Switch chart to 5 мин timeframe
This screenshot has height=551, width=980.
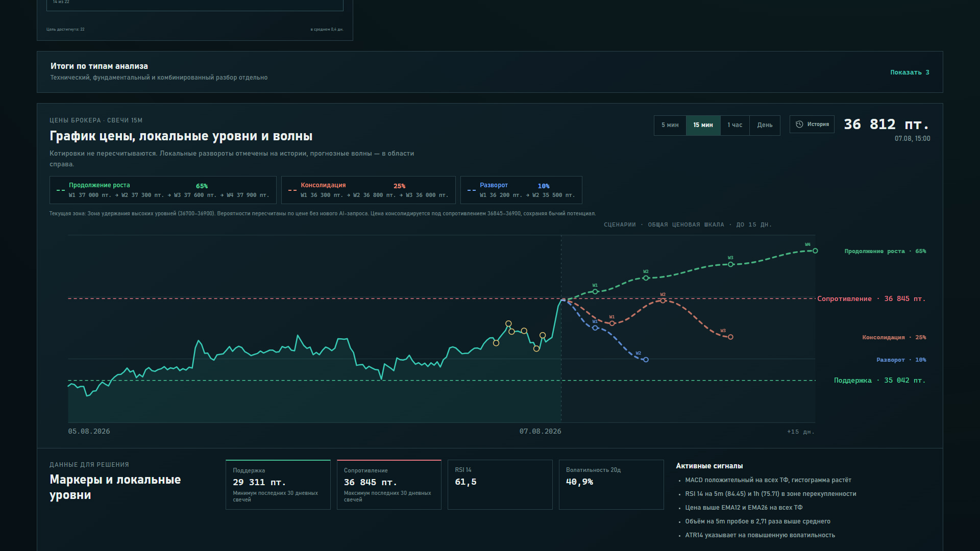[670, 125]
